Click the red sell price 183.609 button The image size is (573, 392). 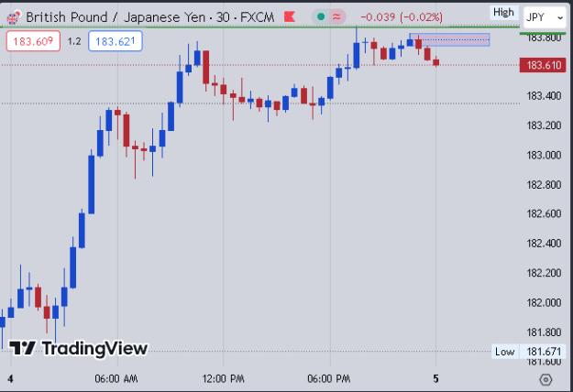[x=33, y=41]
